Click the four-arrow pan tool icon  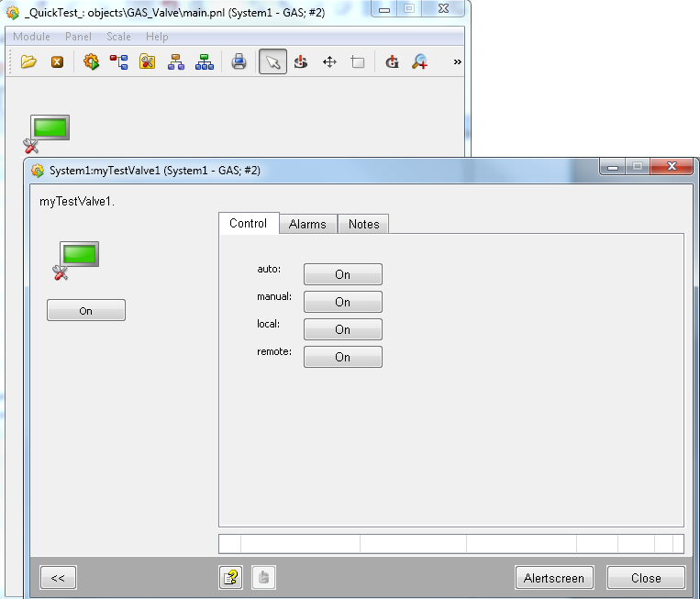(x=329, y=62)
